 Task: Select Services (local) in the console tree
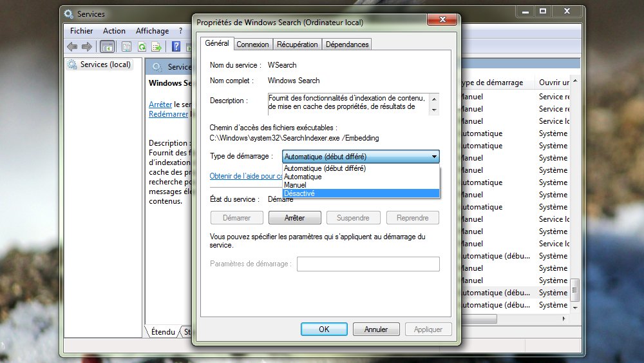(x=100, y=64)
